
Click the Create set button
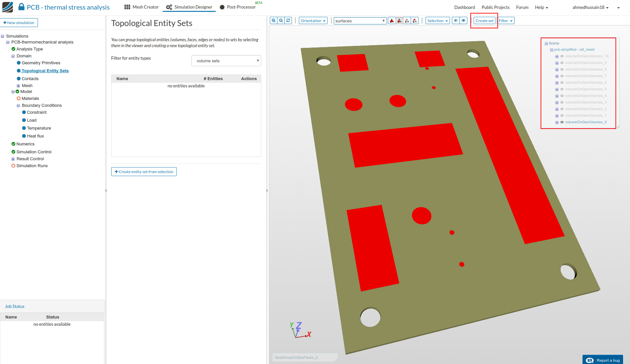pos(485,21)
